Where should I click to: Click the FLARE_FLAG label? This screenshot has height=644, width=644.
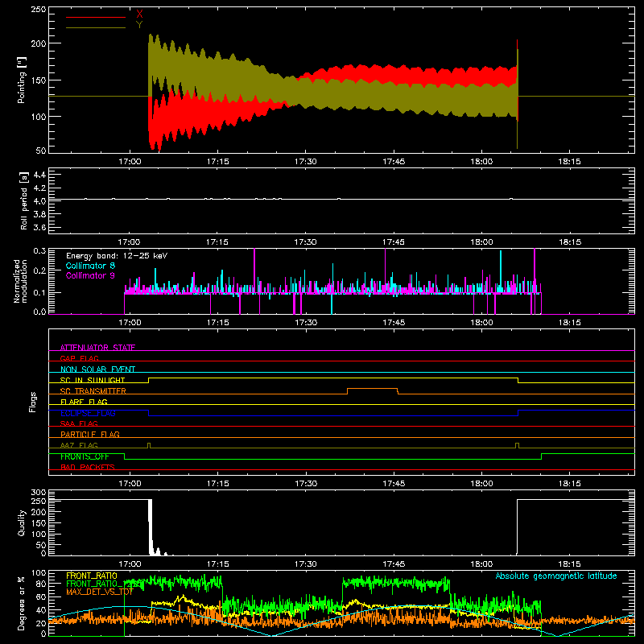coord(84,402)
